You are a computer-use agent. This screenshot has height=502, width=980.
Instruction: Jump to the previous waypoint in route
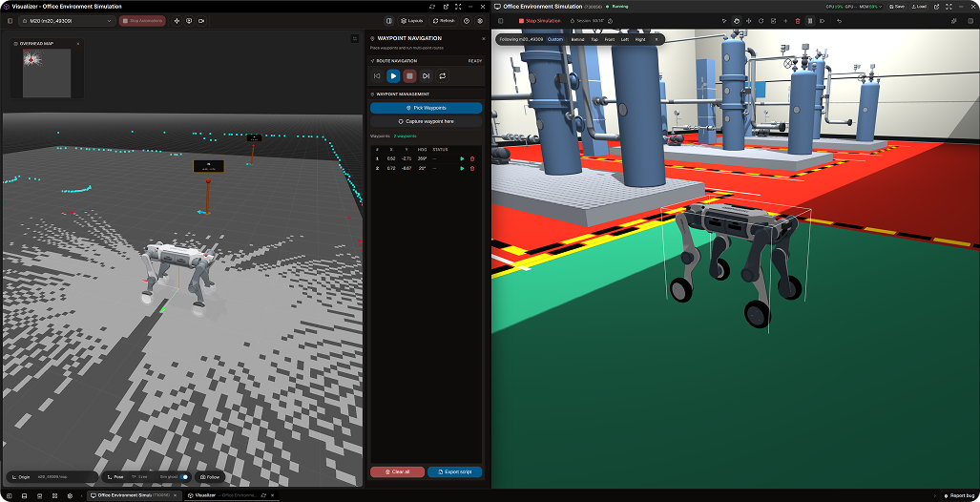tap(377, 75)
